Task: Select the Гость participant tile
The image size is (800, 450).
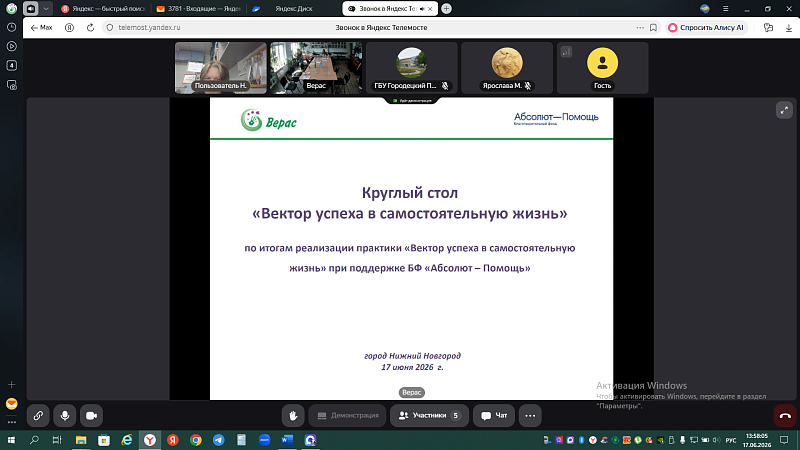Action: tap(602, 68)
